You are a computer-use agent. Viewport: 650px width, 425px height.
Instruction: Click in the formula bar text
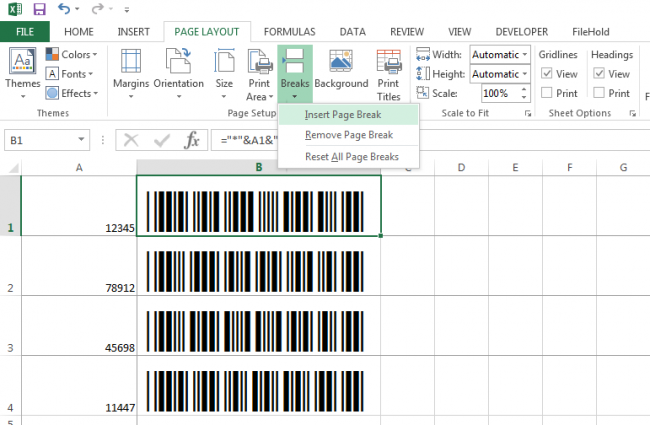pyautogui.click(x=249, y=140)
